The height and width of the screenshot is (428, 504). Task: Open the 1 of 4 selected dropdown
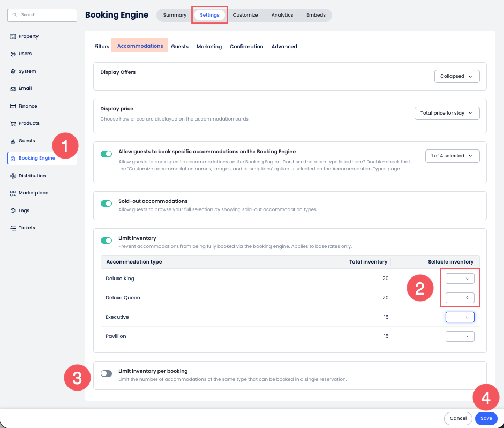click(x=452, y=156)
